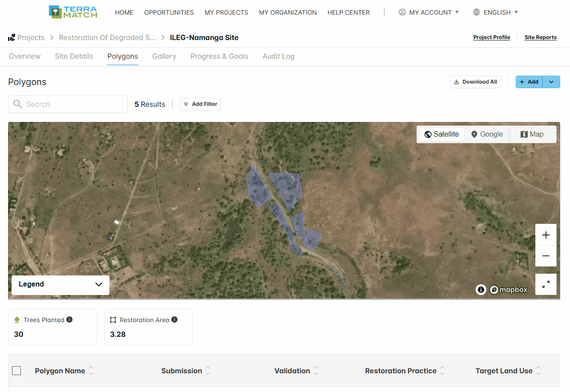This screenshot has height=392, width=570.
Task: Click the Download All button
Action: coord(476,82)
